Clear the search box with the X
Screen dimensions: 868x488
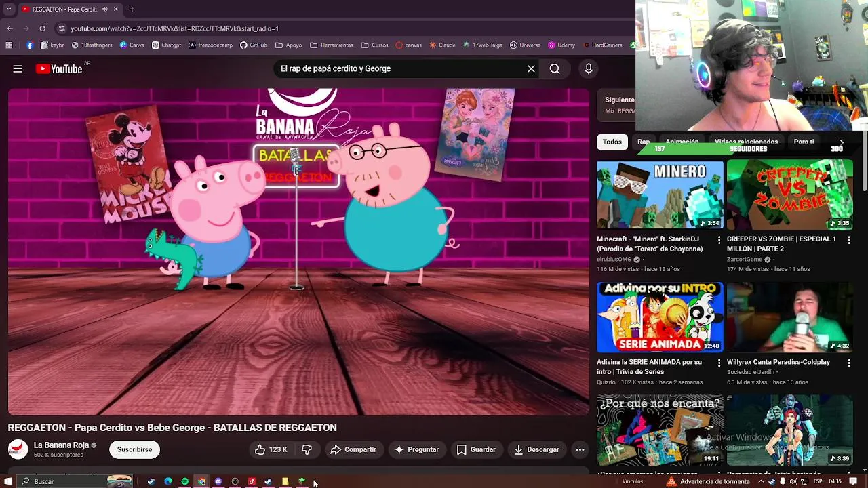pyautogui.click(x=531, y=68)
